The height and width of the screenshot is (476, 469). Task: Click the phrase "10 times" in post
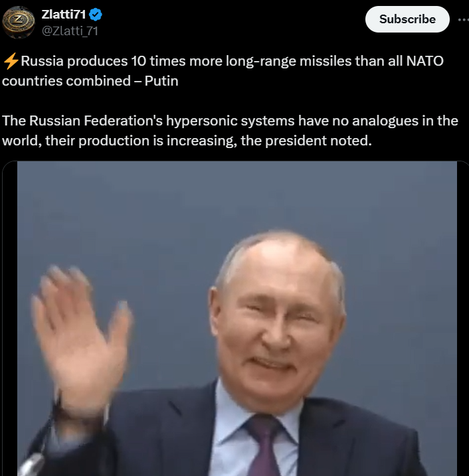click(158, 61)
